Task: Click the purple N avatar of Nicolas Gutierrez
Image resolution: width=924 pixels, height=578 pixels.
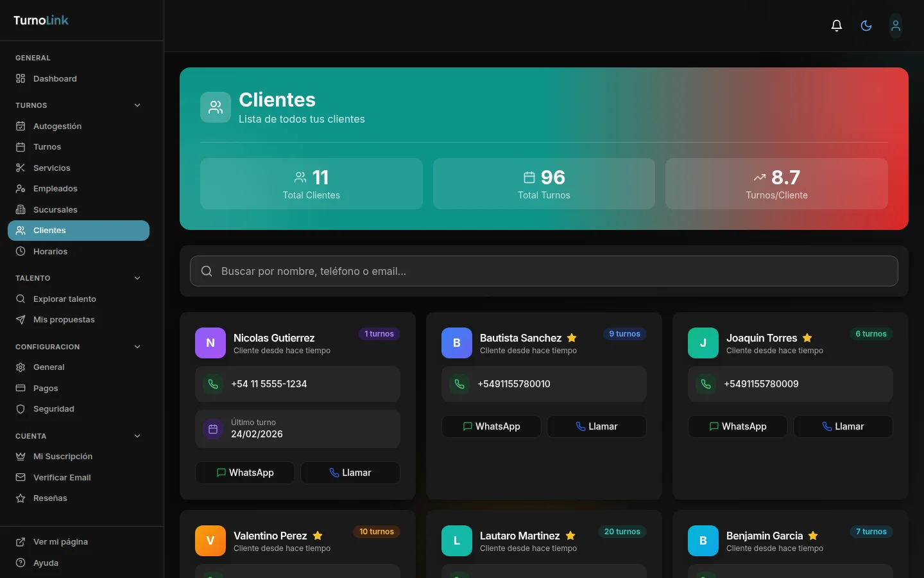Action: coord(210,343)
